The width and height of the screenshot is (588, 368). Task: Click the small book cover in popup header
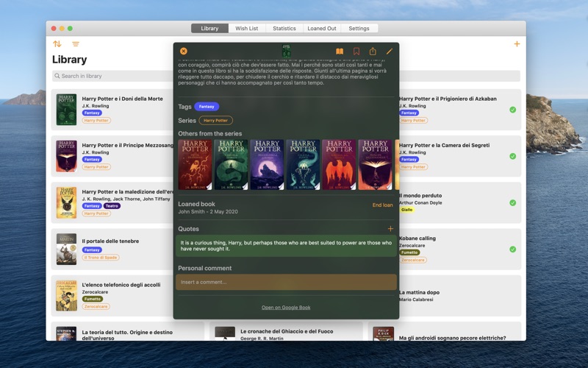coord(287,51)
